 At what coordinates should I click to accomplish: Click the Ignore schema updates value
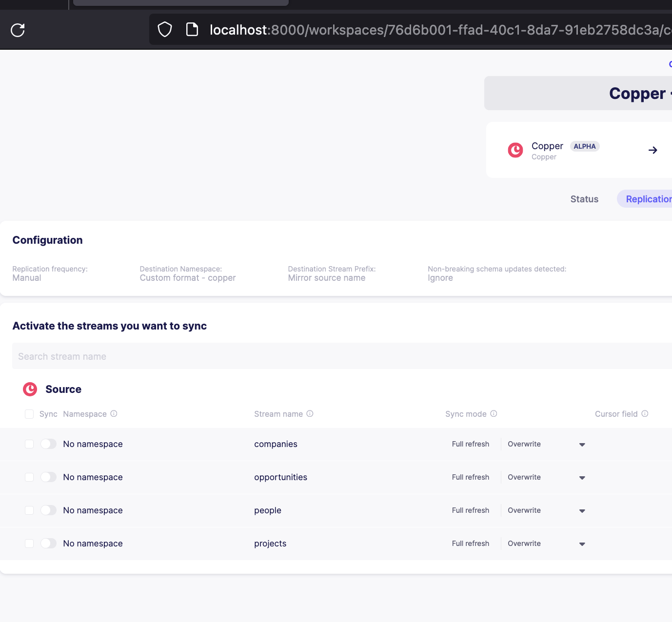440,278
